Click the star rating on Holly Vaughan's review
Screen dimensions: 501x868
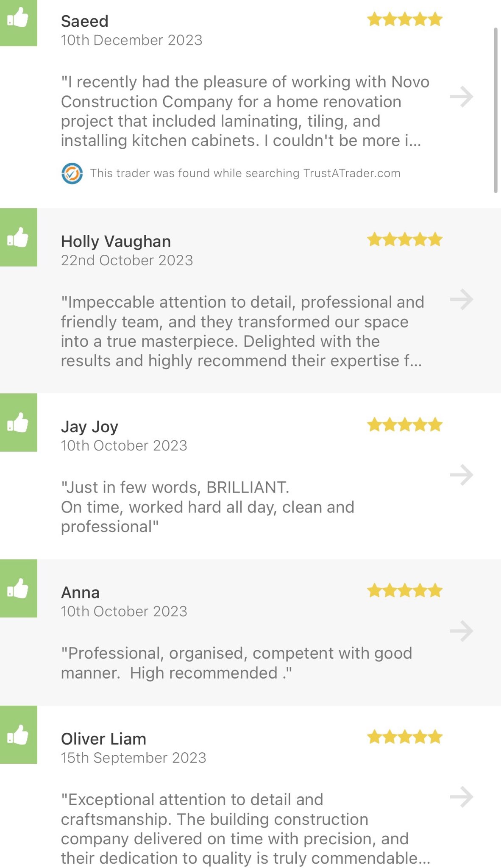coord(404,240)
